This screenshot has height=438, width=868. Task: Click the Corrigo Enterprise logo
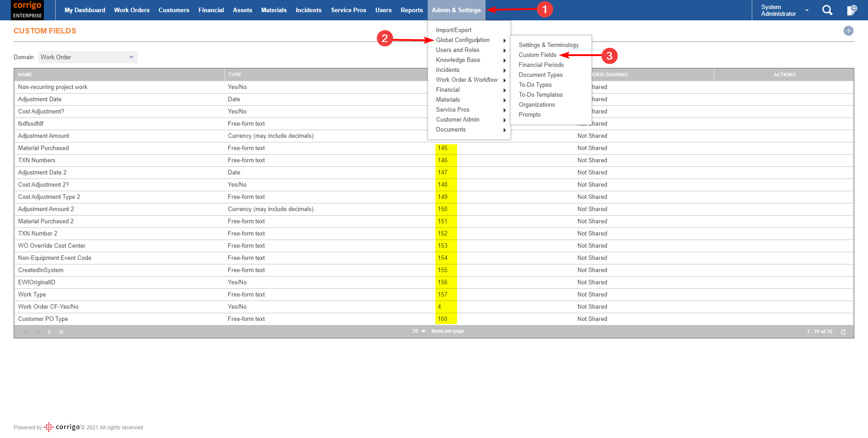(x=28, y=10)
